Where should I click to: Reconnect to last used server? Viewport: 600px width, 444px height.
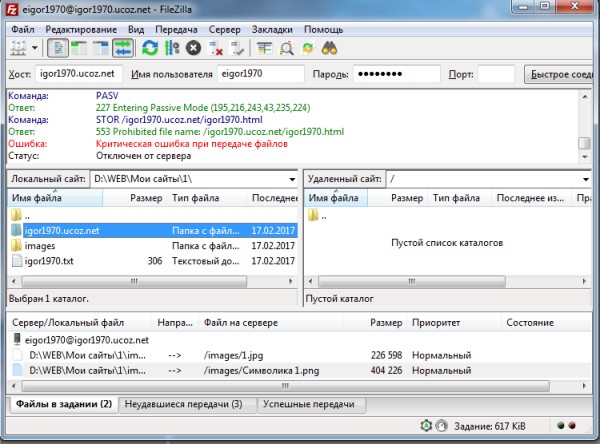point(237,48)
